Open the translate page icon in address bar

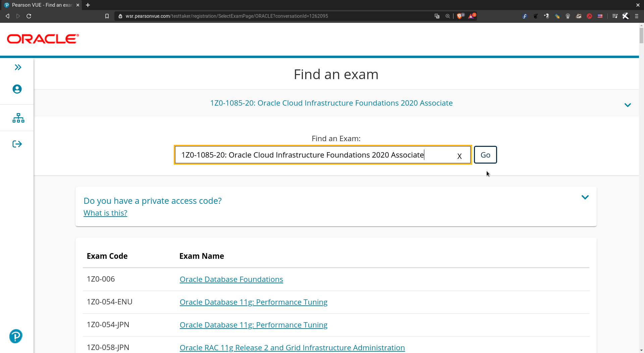coord(437,16)
